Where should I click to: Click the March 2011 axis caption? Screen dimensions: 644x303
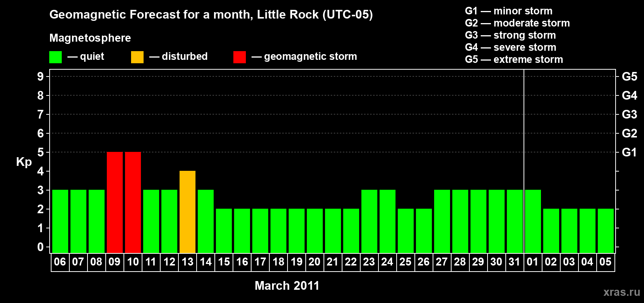[287, 286]
